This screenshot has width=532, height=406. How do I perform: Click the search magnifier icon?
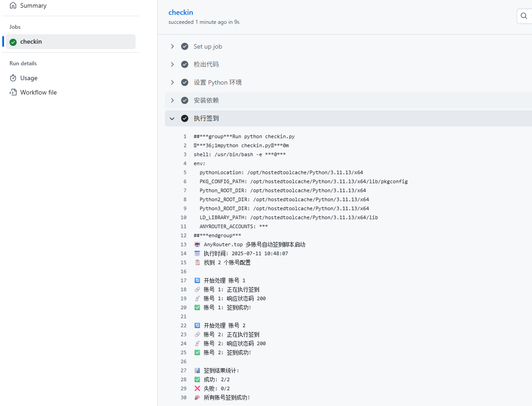[524, 16]
